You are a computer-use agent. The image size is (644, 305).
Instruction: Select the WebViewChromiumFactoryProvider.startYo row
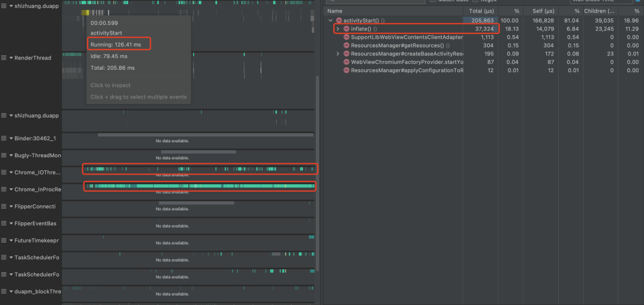[405, 62]
